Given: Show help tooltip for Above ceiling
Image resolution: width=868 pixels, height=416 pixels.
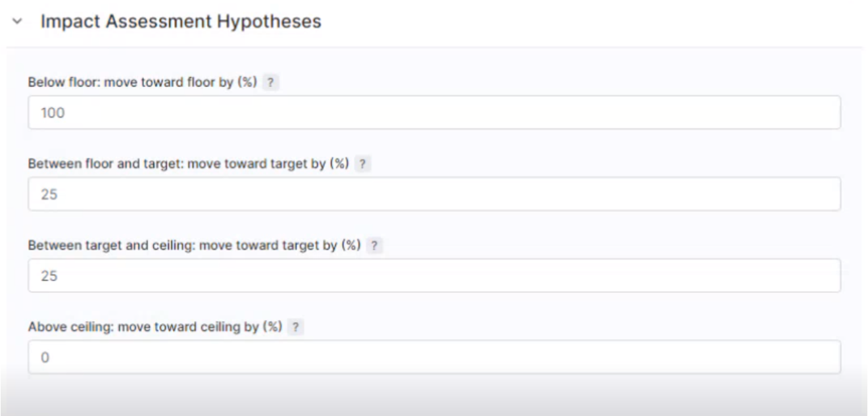Looking at the screenshot, I should [295, 327].
